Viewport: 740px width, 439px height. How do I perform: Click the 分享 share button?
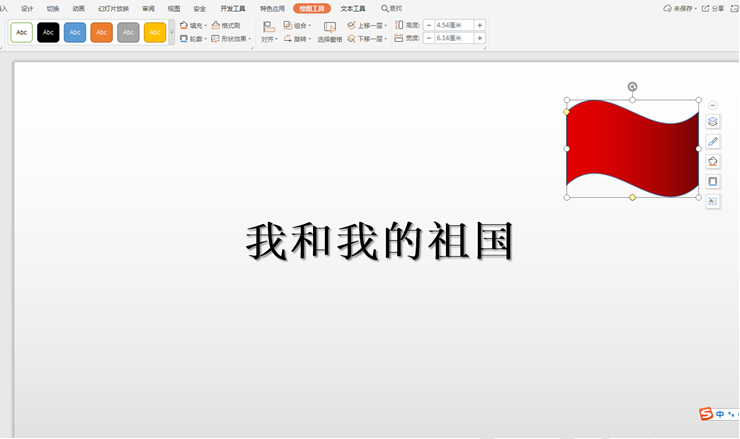[713, 8]
